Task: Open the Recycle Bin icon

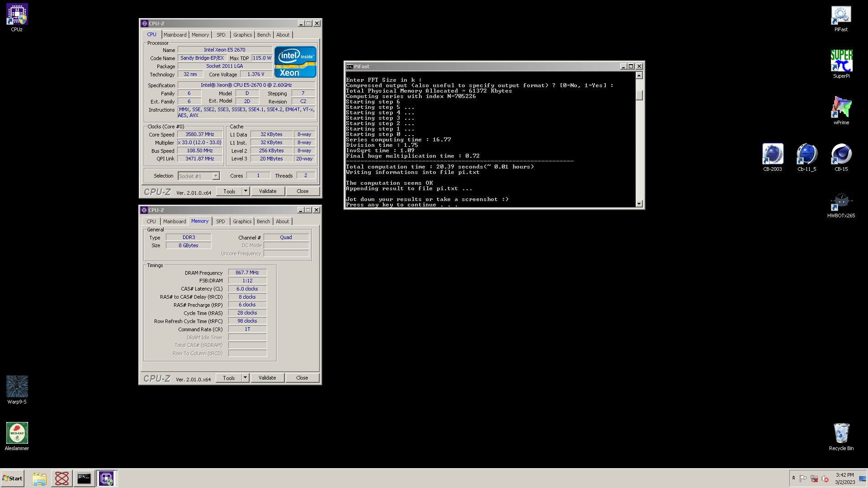Action: (841, 436)
